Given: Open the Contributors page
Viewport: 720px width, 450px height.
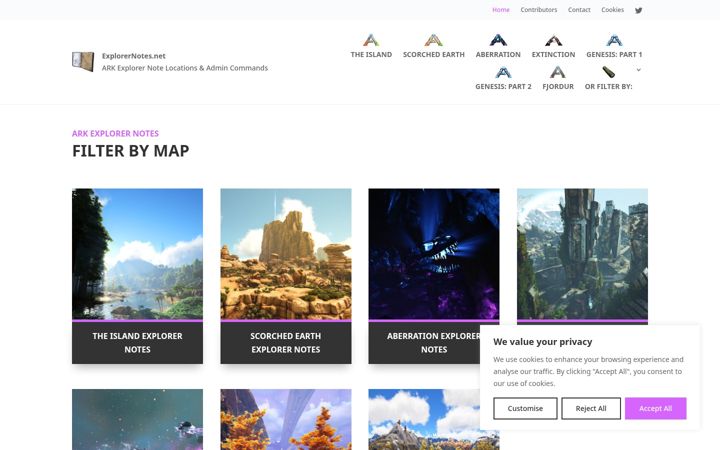Looking at the screenshot, I should (x=539, y=10).
